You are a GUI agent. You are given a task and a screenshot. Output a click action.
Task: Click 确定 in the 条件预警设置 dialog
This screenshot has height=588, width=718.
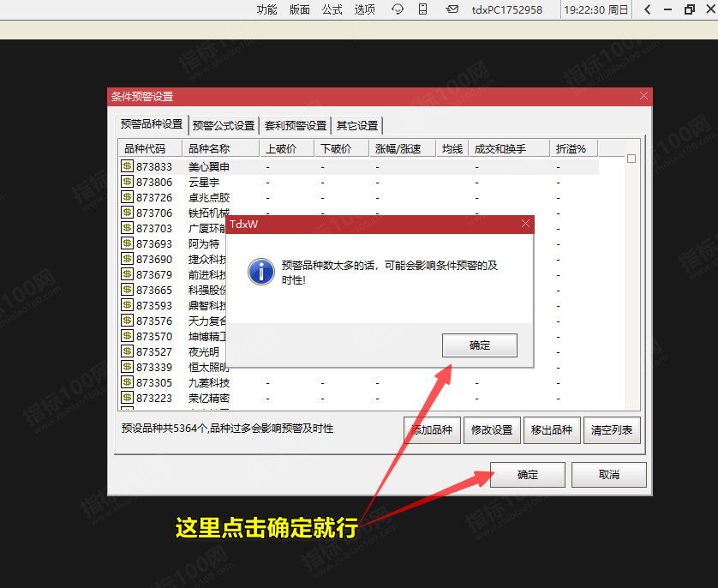pos(528,475)
